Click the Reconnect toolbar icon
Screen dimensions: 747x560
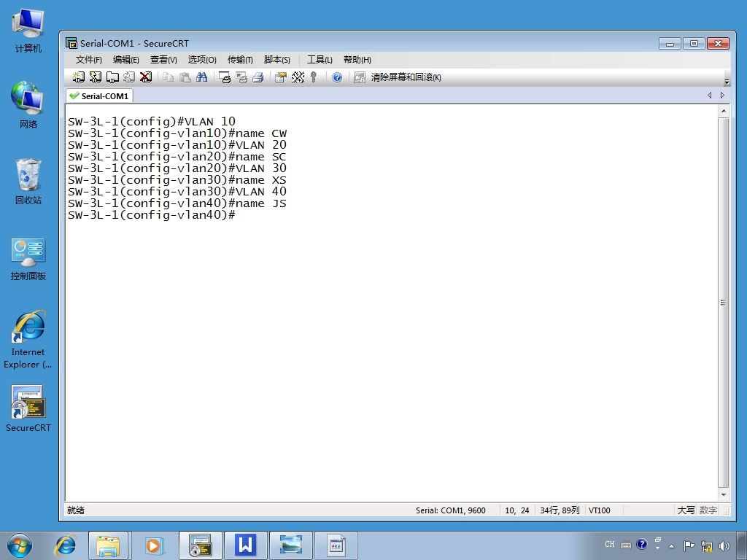pyautogui.click(x=129, y=77)
